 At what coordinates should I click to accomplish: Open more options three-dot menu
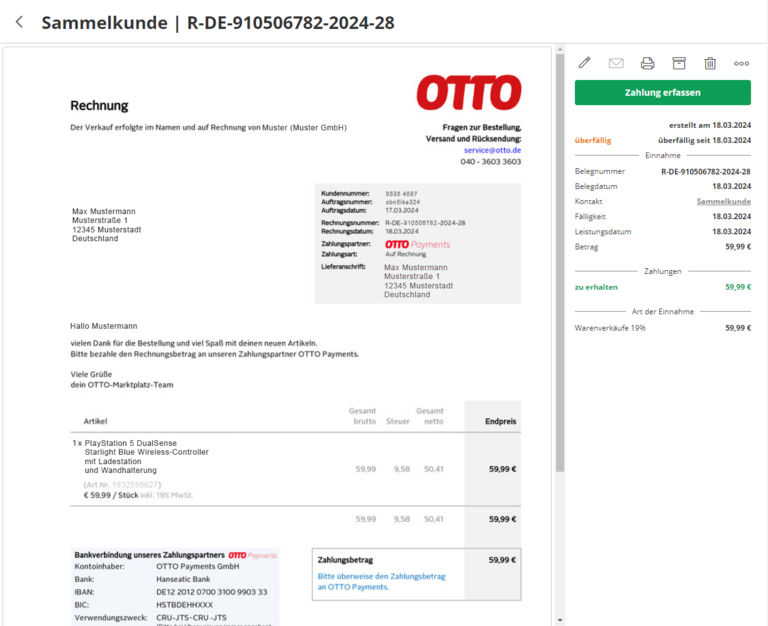click(x=741, y=63)
